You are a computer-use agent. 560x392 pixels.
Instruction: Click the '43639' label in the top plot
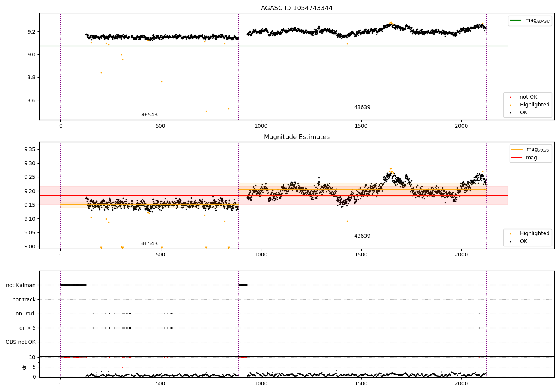(362, 108)
